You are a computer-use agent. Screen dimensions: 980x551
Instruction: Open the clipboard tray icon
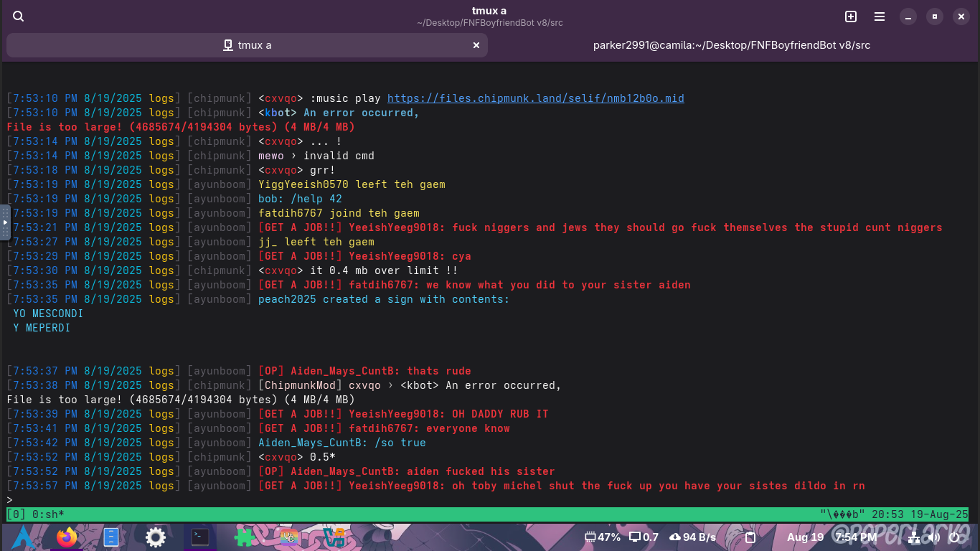pos(750,537)
